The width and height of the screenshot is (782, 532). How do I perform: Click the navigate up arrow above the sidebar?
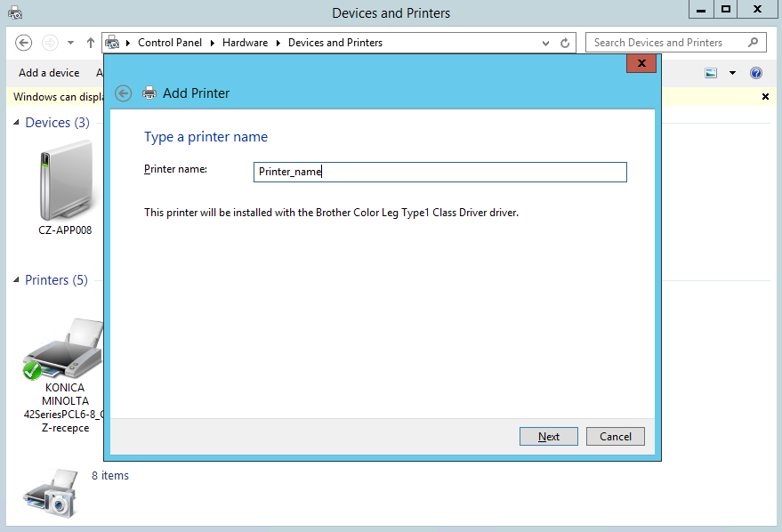point(90,42)
